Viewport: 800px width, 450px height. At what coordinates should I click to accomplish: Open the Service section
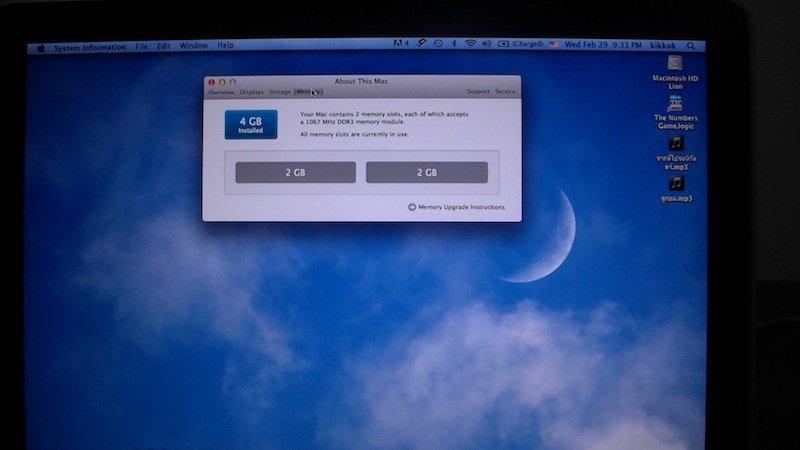[505, 91]
